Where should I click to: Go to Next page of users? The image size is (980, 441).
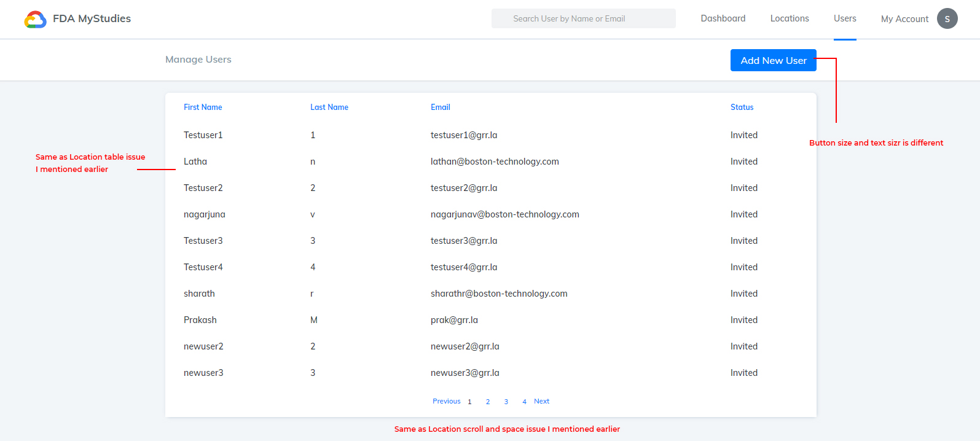(541, 401)
